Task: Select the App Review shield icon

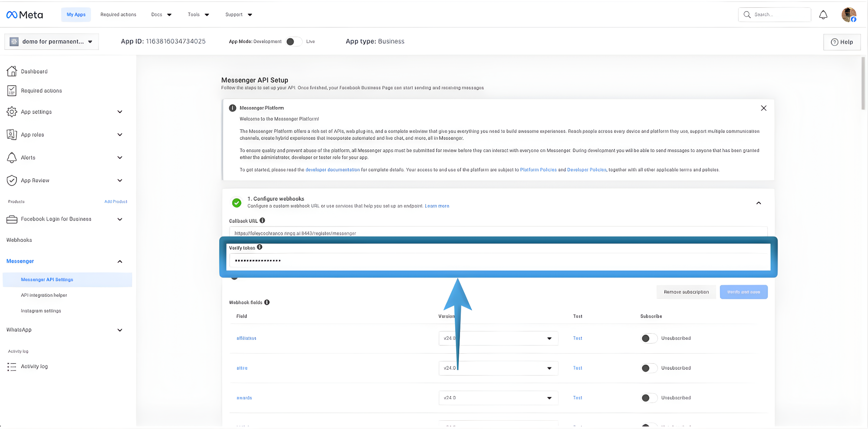Action: coord(11,181)
